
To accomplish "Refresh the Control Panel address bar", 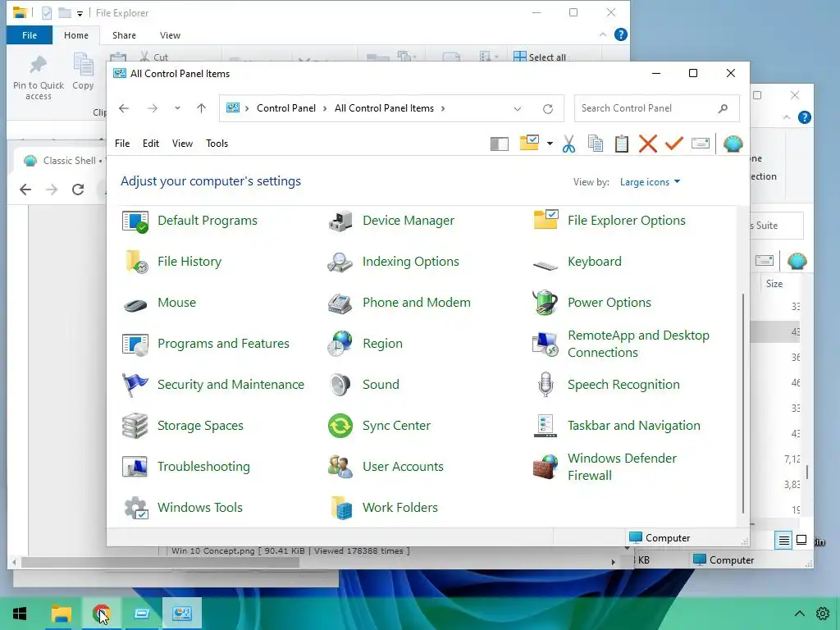I will pos(547,109).
